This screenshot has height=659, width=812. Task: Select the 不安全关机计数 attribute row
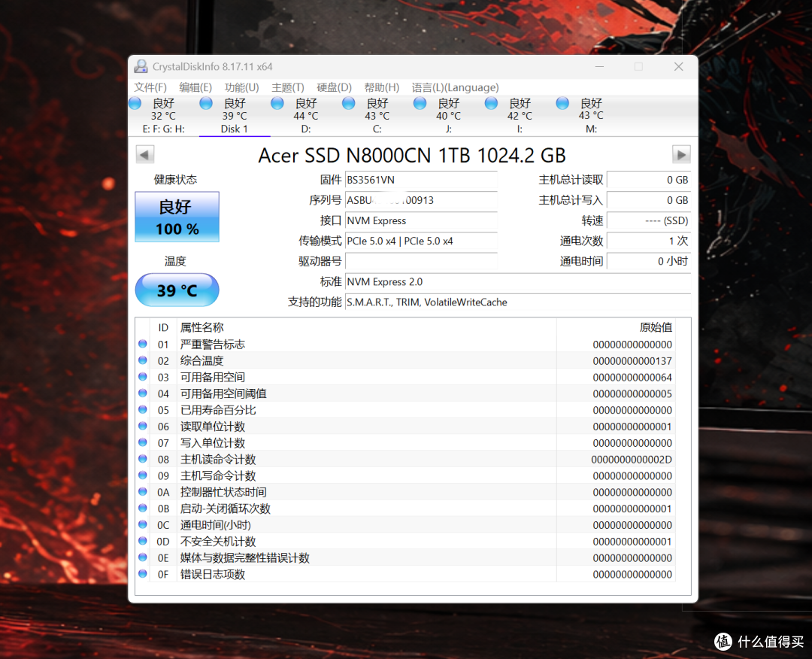405,541
